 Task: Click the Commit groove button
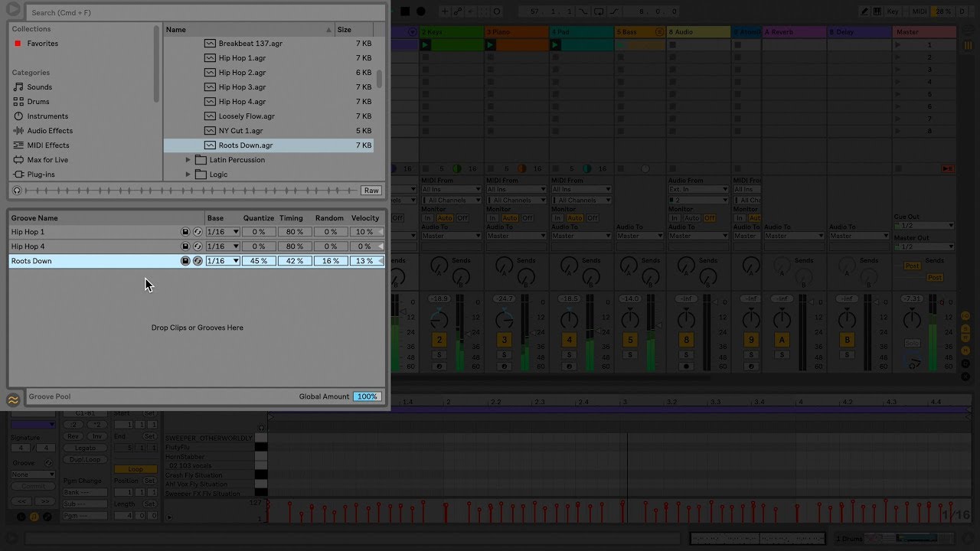click(33, 486)
